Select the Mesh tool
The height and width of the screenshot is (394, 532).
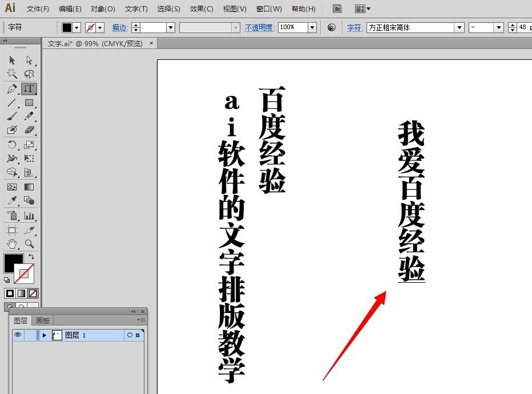pos(12,187)
